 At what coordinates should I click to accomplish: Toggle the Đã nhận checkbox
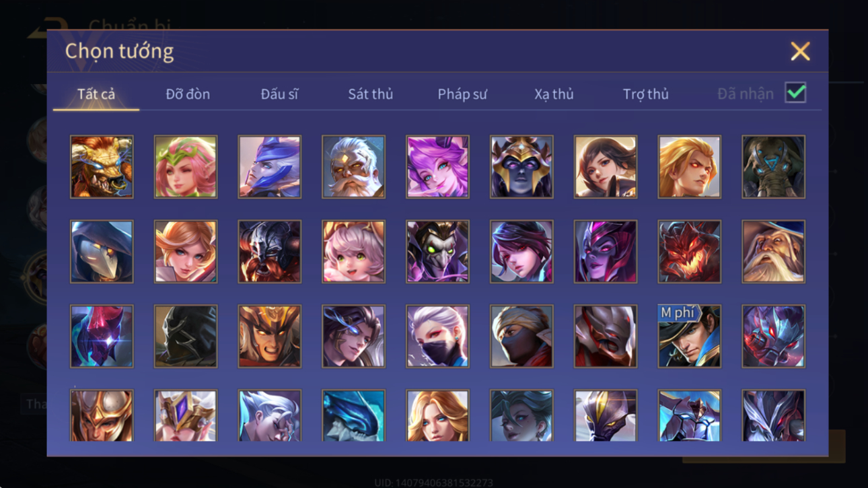(x=795, y=94)
